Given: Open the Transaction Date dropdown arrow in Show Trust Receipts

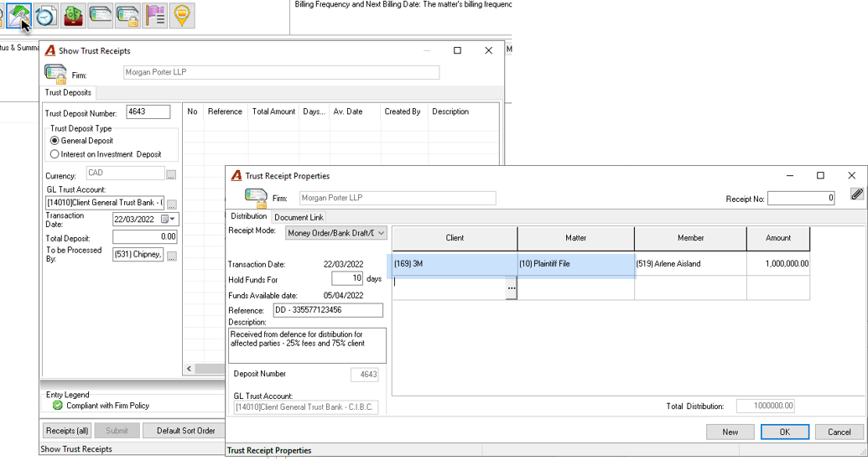Looking at the screenshot, I should 173,219.
